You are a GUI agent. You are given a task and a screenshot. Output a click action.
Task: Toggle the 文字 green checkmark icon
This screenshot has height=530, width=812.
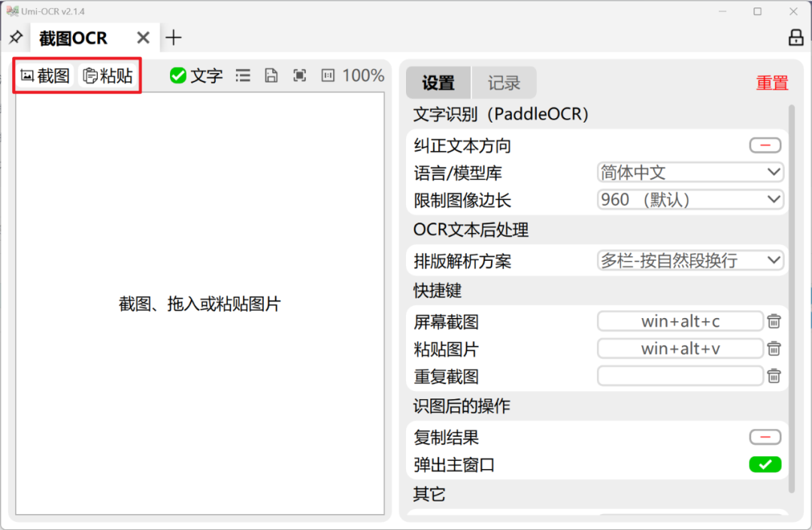[x=177, y=75]
